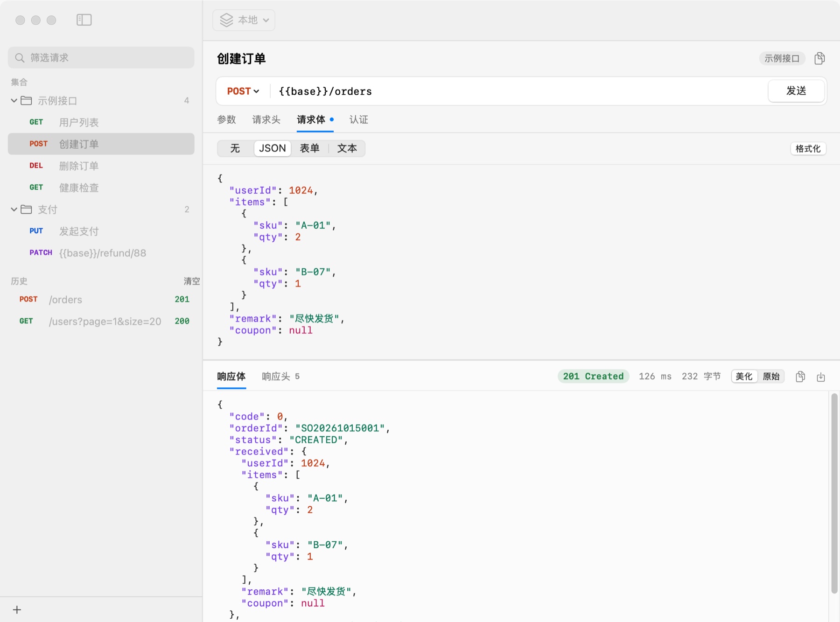This screenshot has height=622, width=840.
Task: Select the 表单 body type
Action: click(x=309, y=148)
